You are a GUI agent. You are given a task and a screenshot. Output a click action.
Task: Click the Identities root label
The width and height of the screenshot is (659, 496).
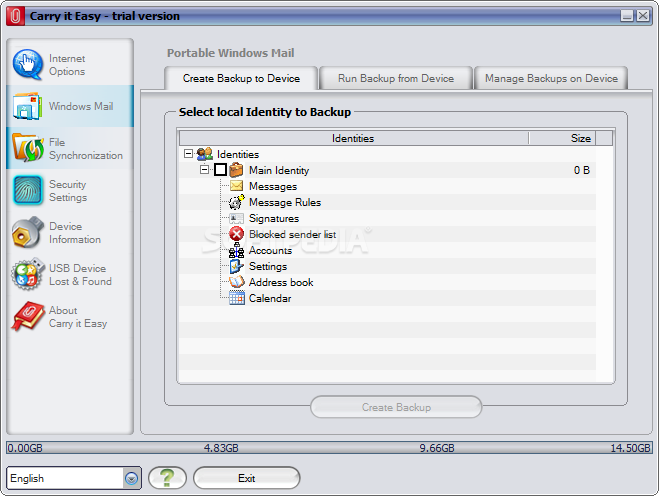tap(238, 154)
